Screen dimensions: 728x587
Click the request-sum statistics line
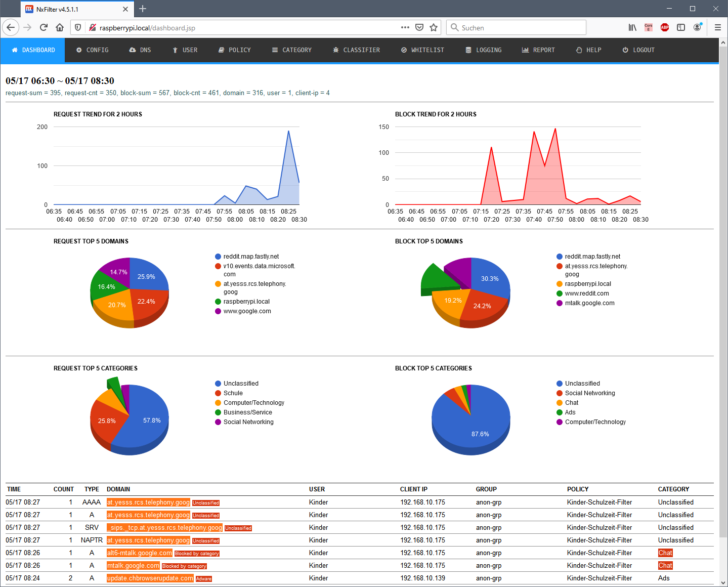(x=167, y=93)
